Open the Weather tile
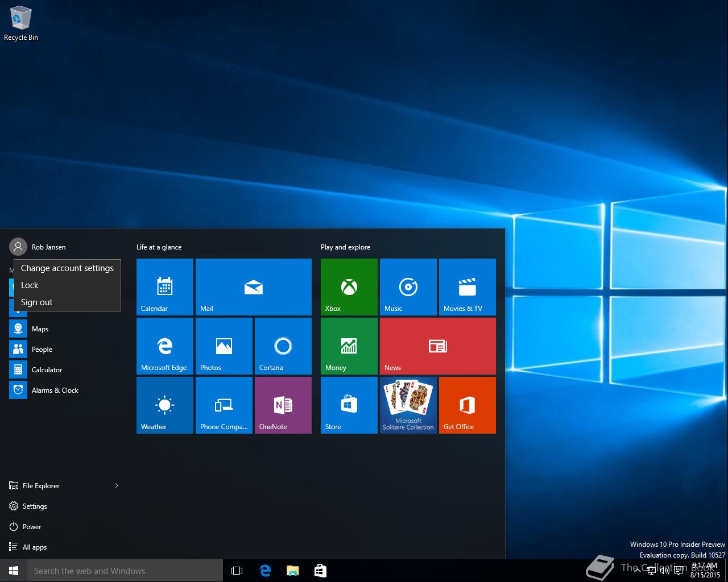This screenshot has width=728, height=582. pos(165,405)
